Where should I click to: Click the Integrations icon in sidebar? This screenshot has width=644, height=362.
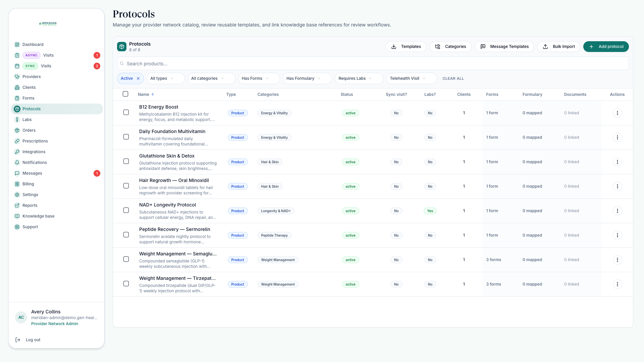17,152
